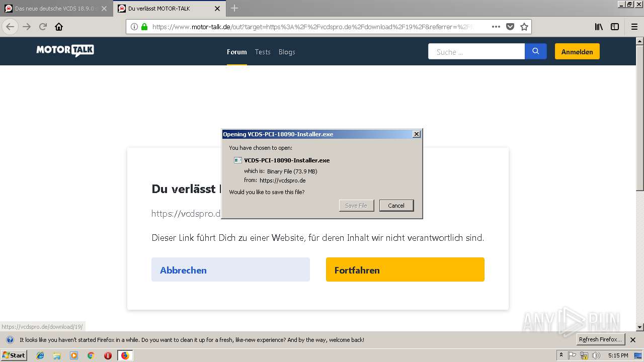
Task: Go back with browser back arrow
Action: (10, 27)
